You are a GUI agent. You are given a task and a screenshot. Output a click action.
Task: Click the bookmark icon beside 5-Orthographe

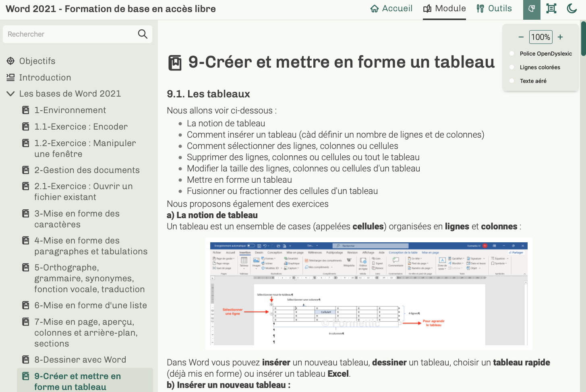pyautogui.click(x=26, y=267)
